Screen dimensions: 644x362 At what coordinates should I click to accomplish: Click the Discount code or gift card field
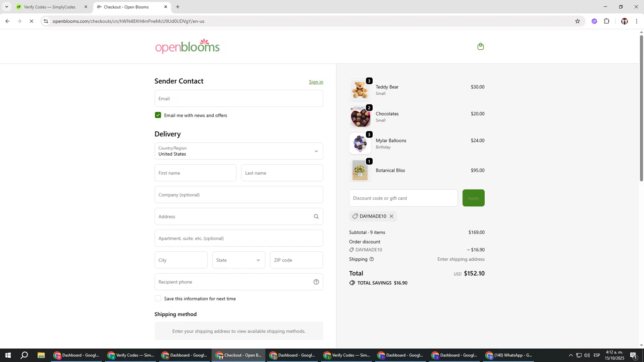[403, 198]
